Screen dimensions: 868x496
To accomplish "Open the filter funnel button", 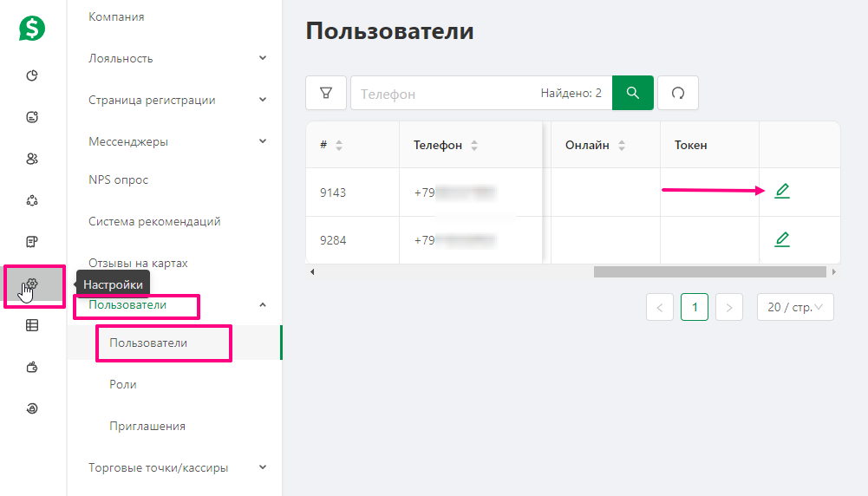I will [326, 93].
